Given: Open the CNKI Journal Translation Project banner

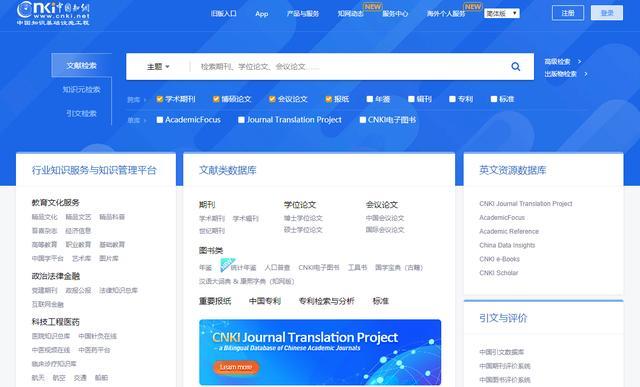Looking at the screenshot, I should click(x=320, y=352).
